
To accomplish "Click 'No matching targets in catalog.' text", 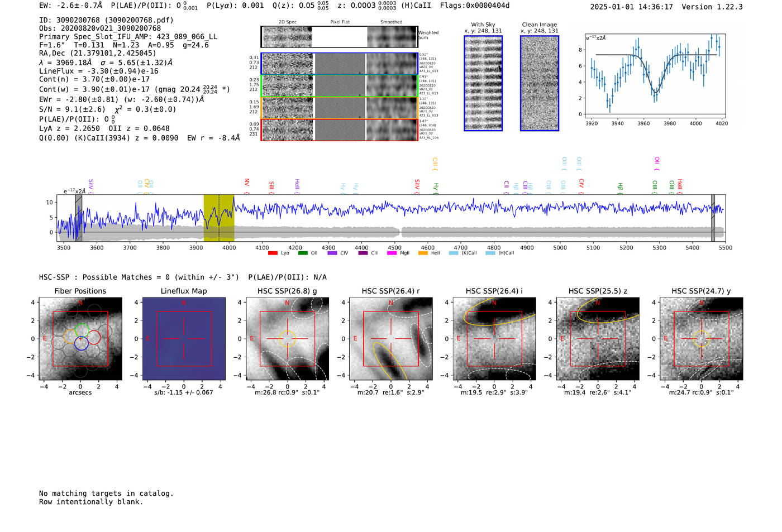I will pyautogui.click(x=106, y=493).
